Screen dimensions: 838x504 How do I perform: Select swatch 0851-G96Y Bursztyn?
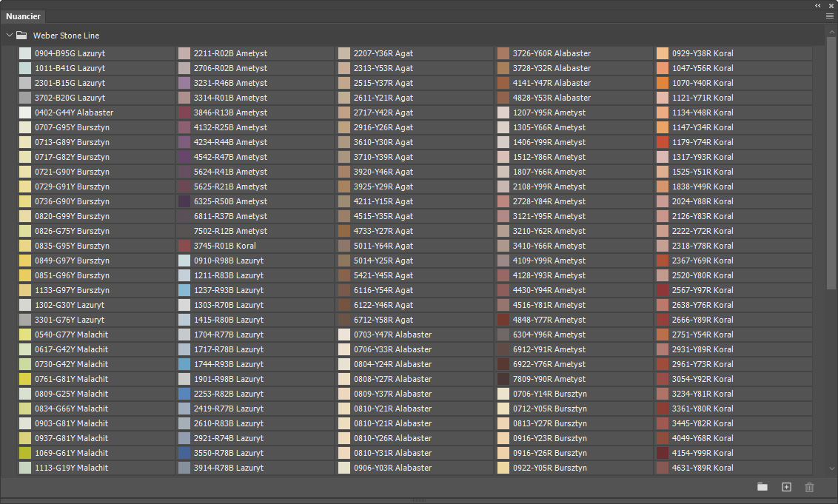95,275
